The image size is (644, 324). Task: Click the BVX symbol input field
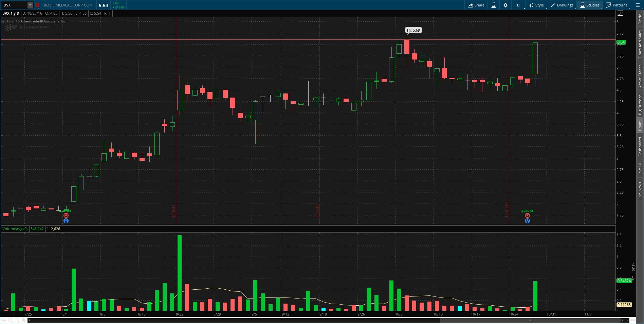[14, 5]
